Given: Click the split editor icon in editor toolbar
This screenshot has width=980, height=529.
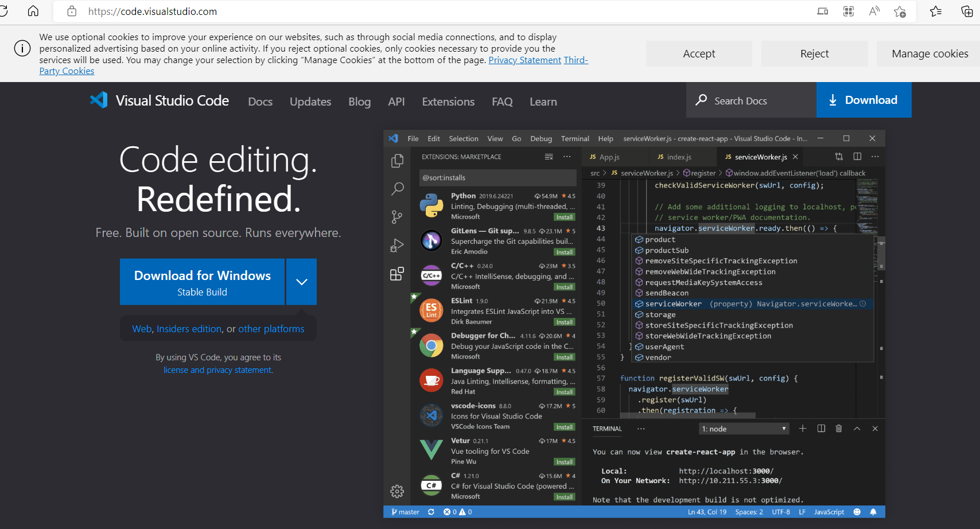Looking at the screenshot, I should (x=857, y=157).
